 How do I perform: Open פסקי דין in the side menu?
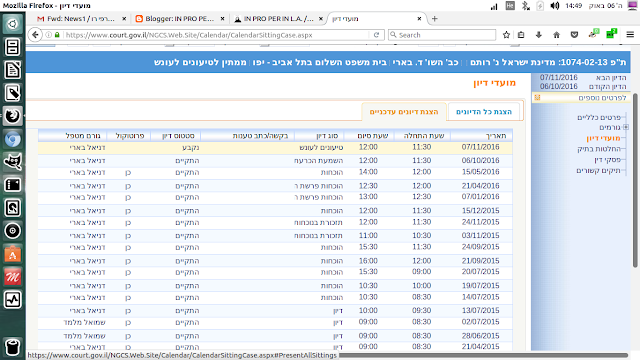pos(607,160)
